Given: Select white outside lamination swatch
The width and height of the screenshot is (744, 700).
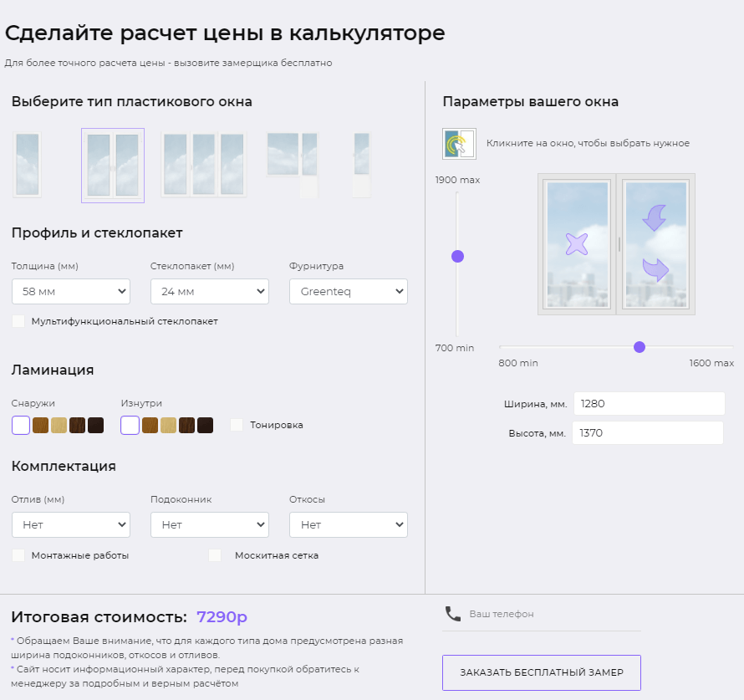Looking at the screenshot, I should pyautogui.click(x=21, y=425).
